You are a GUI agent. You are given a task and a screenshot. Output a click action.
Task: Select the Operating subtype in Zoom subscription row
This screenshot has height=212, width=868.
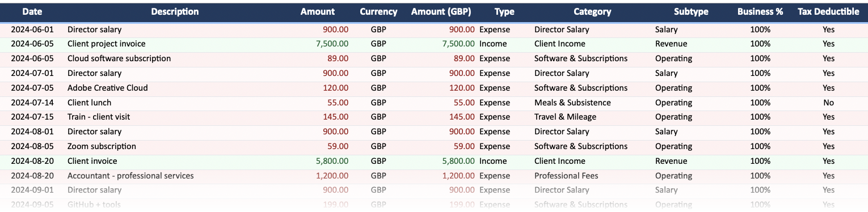[x=674, y=146]
